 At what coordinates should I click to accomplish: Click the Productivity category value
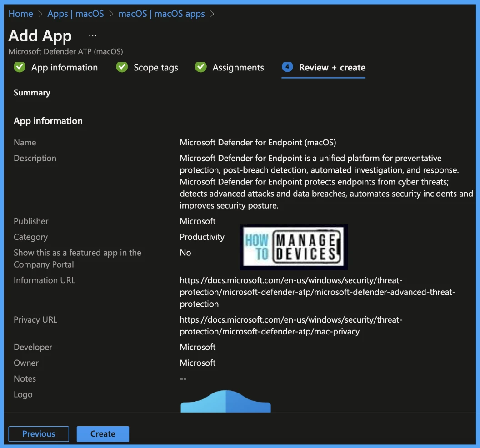pos(202,237)
